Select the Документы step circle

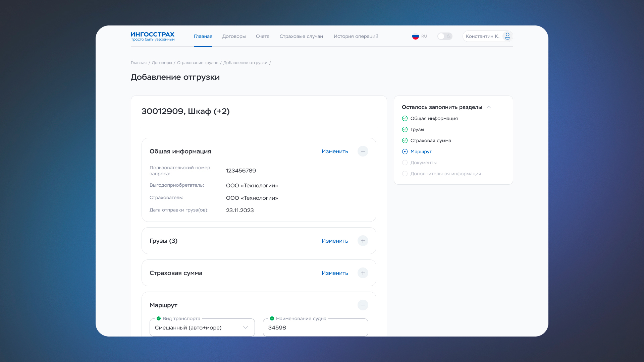(405, 163)
